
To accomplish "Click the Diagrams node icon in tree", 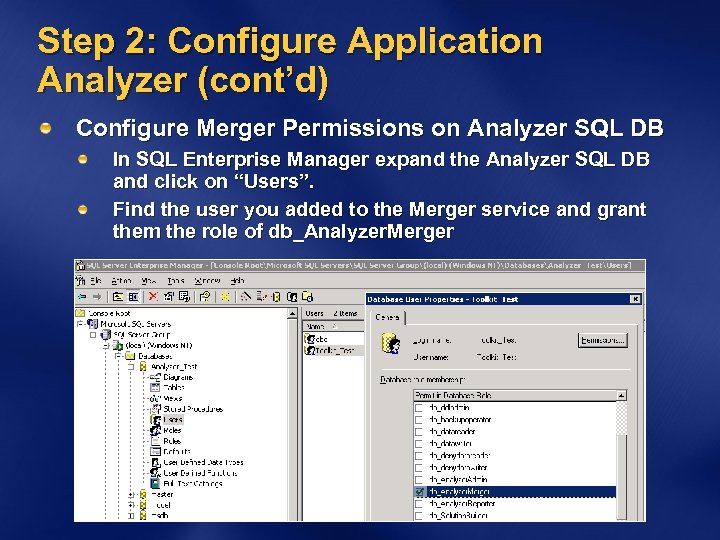I will 156,377.
